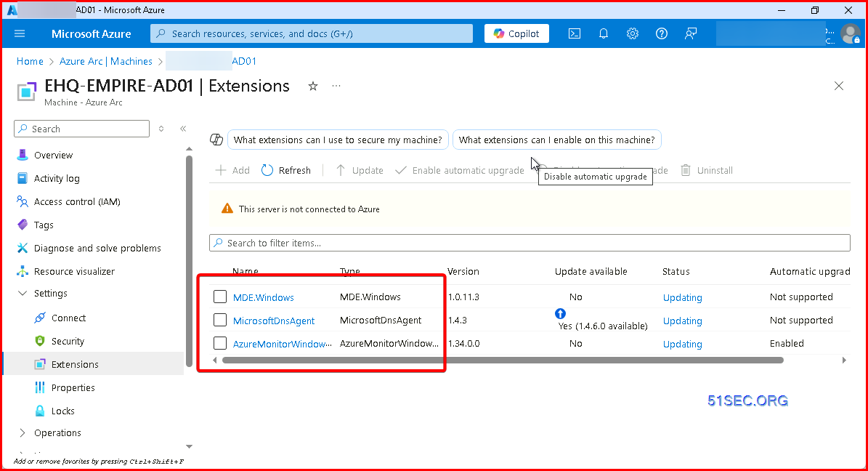Click sidebar scroll down arrow
Image resolution: width=868 pixels, height=471 pixels.
190,446
